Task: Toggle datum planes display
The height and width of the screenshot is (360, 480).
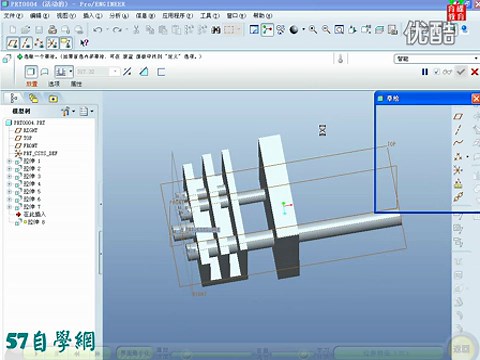Action: coord(13,43)
